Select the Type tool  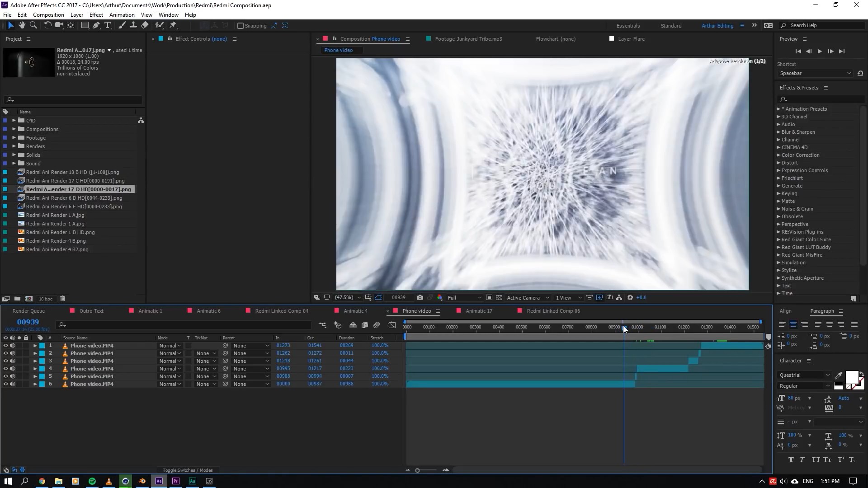click(x=108, y=26)
